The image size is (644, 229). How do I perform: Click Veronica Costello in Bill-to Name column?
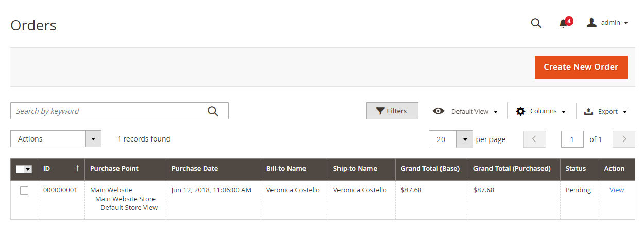[x=293, y=190]
